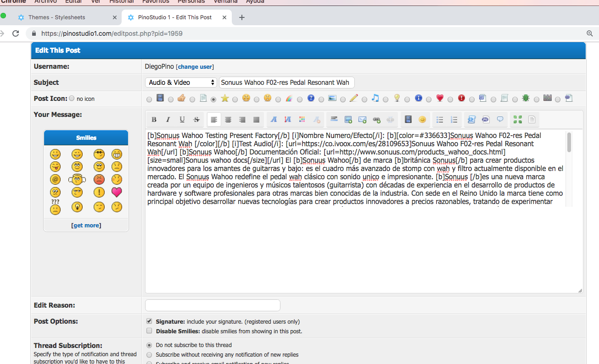Insert the @ symbol smilie
Viewport: 599px width, 364px height.
[x=56, y=179]
